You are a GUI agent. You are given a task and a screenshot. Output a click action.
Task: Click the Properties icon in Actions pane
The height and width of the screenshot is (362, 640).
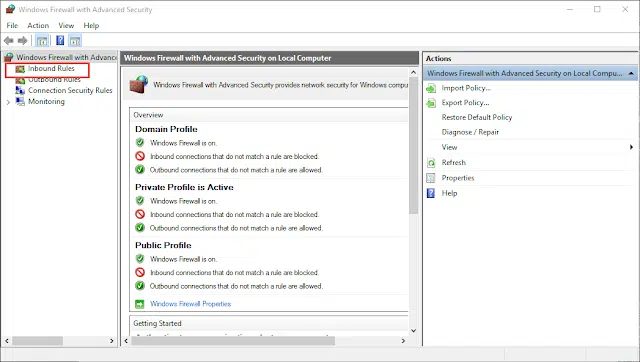click(431, 178)
